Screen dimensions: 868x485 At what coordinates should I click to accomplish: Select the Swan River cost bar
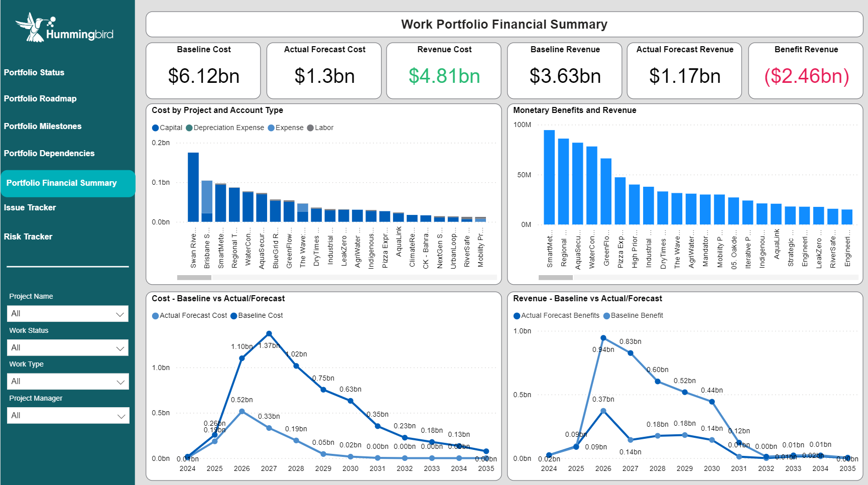click(193, 187)
